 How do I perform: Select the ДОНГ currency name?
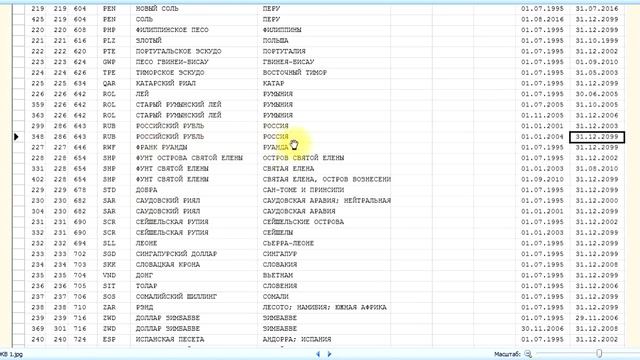(144, 275)
